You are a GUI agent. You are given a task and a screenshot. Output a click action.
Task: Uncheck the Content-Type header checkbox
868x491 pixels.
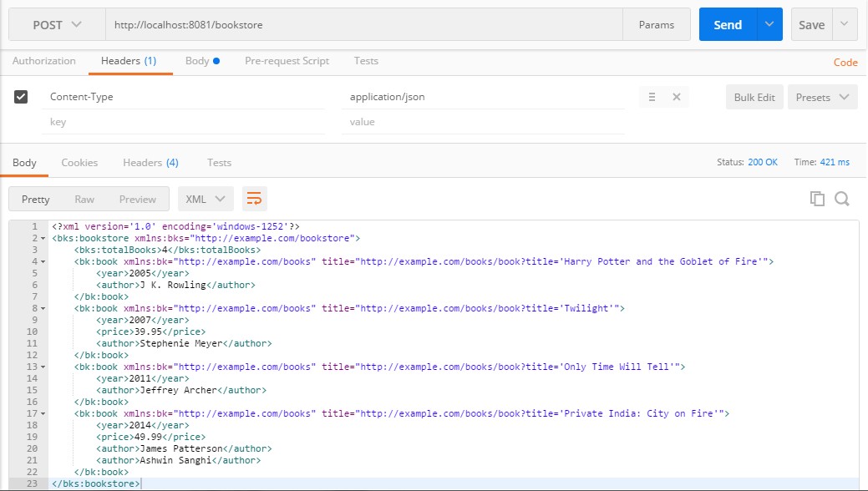coord(22,97)
